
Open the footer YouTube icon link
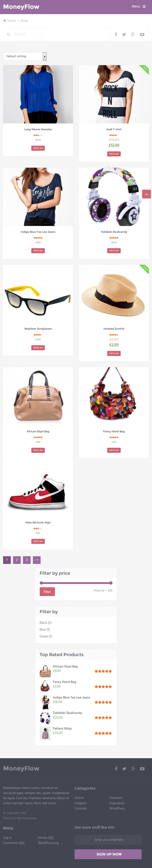point(142,769)
